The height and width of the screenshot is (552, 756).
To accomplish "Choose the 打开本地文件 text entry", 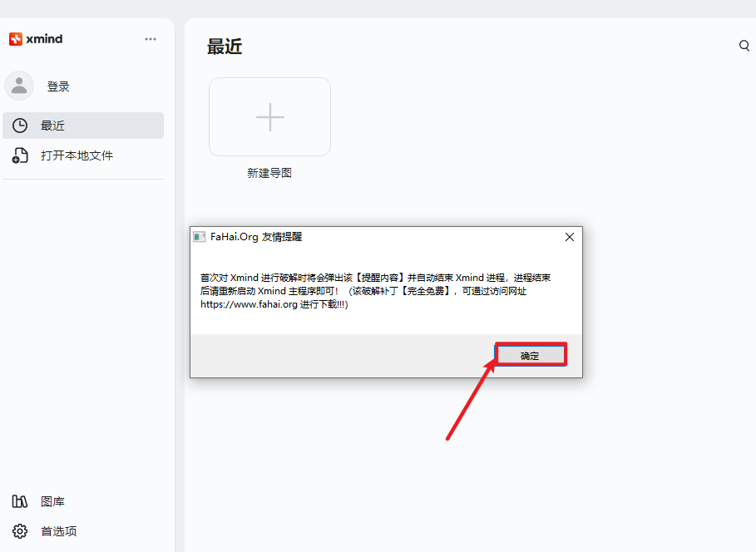I will pos(77,155).
